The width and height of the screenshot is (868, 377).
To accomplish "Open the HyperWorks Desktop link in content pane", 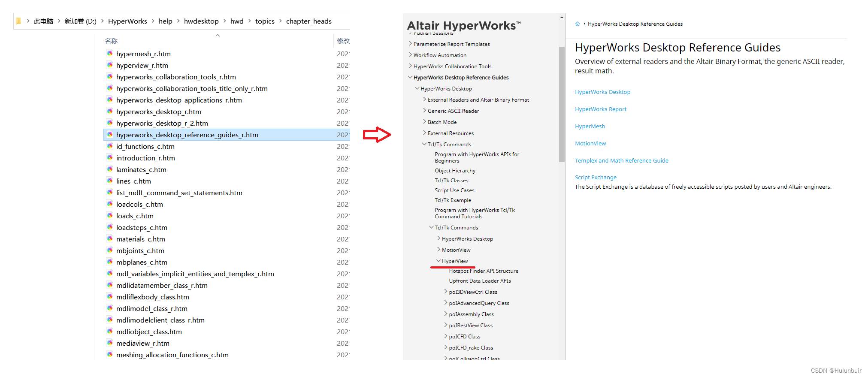I will [602, 92].
